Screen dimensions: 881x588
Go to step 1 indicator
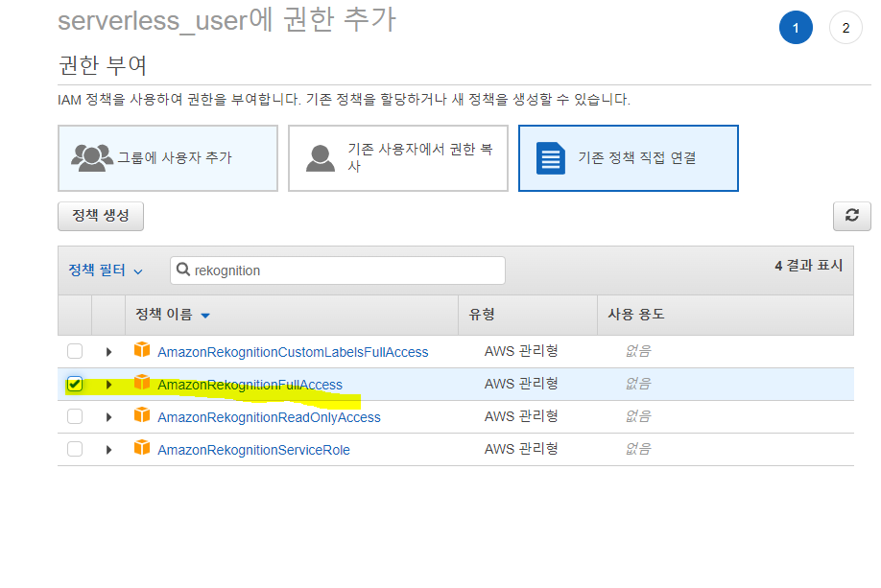796,28
